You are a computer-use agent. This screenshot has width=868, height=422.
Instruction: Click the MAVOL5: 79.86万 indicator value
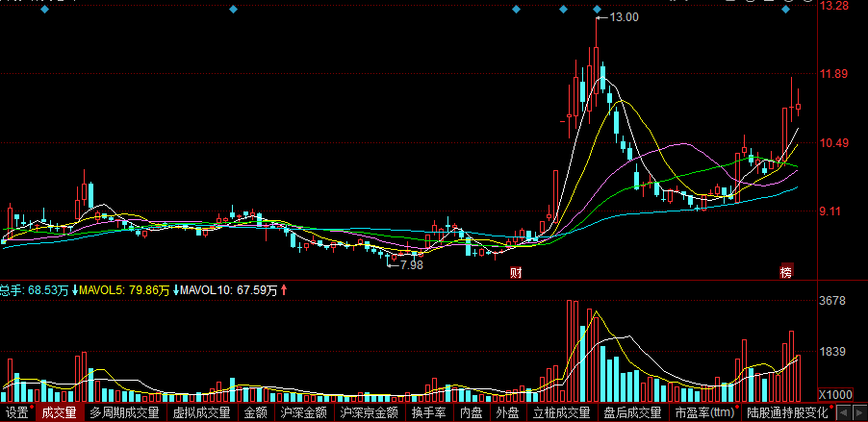tap(124, 290)
